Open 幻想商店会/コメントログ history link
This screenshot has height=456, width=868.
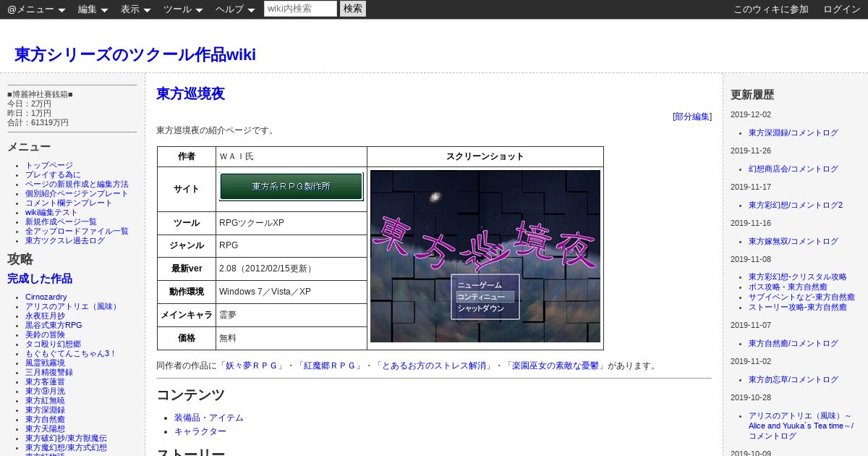[793, 169]
